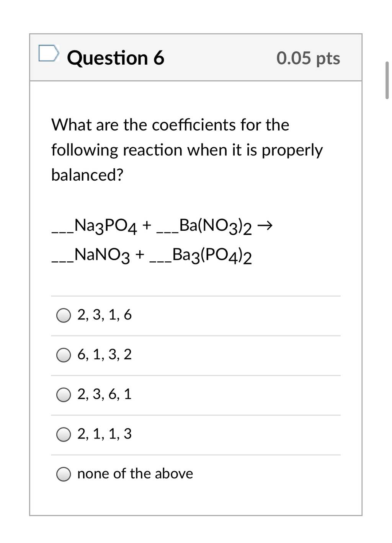Choose the 6, 1, 3, 2 answer

64,355
